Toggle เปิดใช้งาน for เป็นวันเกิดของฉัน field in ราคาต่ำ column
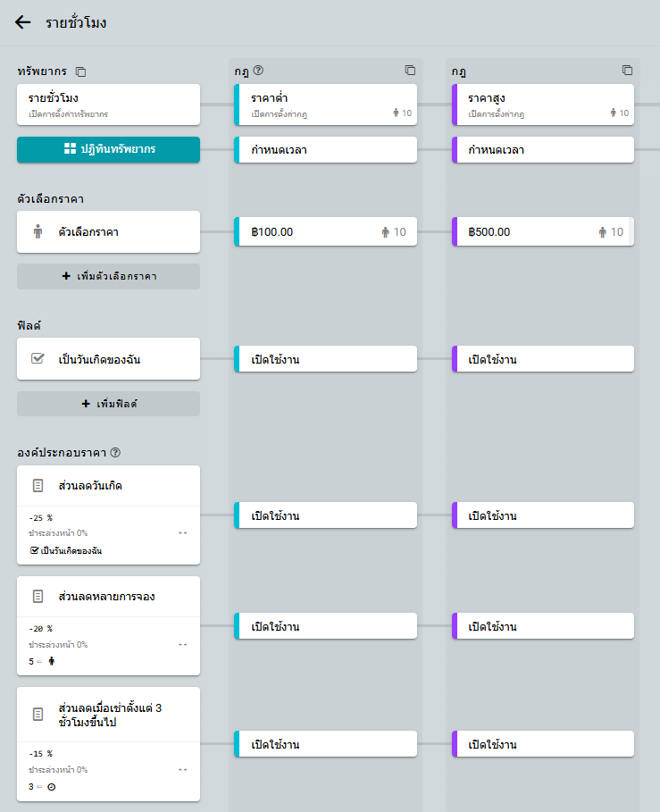This screenshot has width=660, height=812. coord(325,359)
